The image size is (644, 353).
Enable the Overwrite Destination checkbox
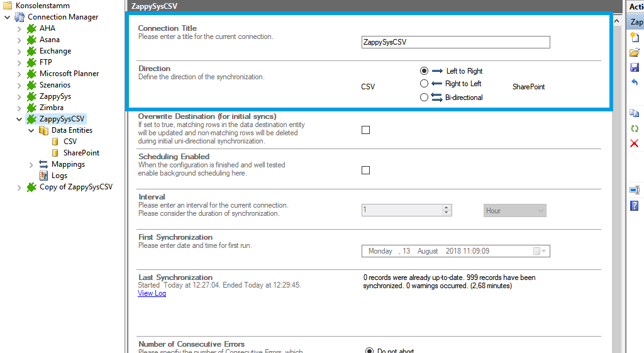click(365, 130)
